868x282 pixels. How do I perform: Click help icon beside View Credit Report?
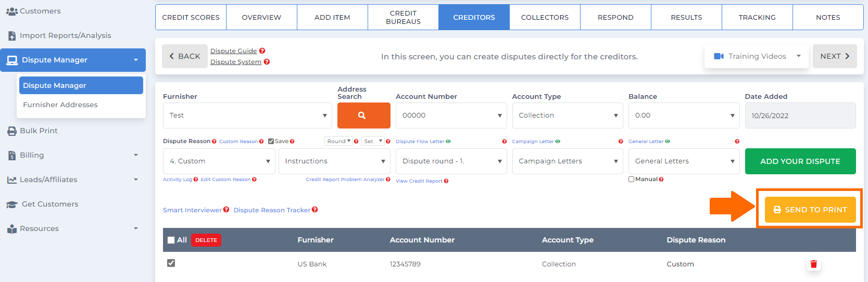point(446,181)
